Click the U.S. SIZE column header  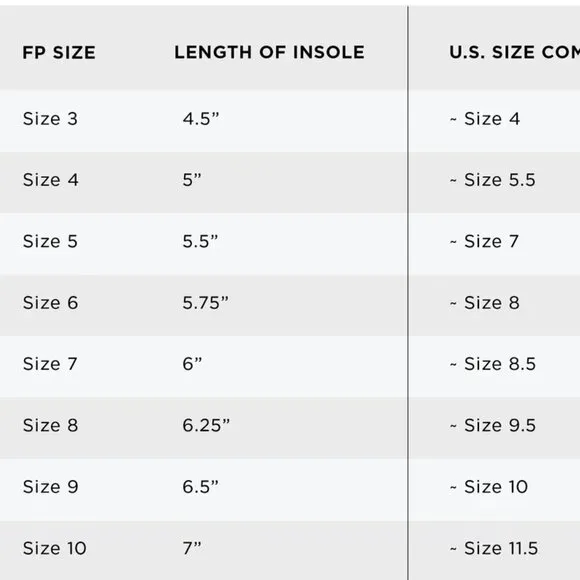tap(515, 52)
